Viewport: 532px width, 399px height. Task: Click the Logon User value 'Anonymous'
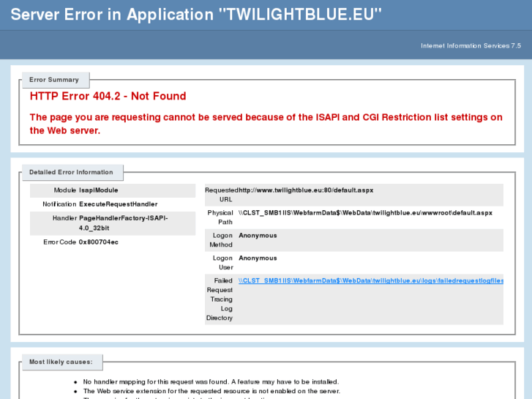coord(258,258)
